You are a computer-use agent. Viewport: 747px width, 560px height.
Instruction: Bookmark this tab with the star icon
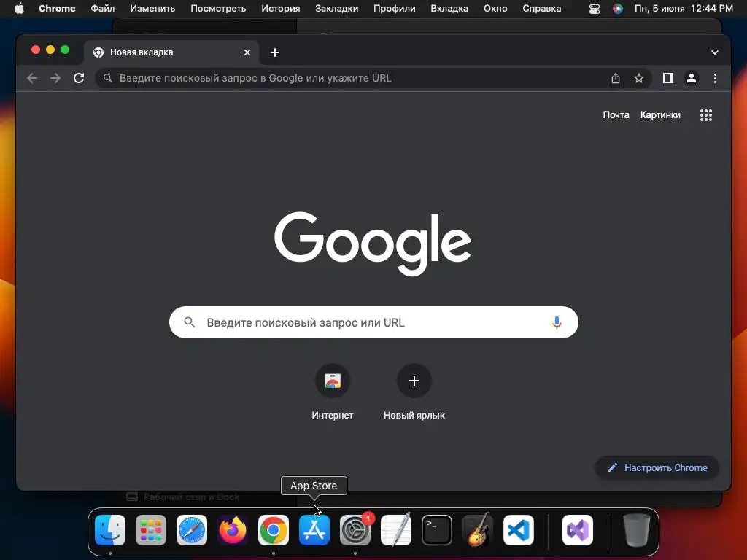639,78
